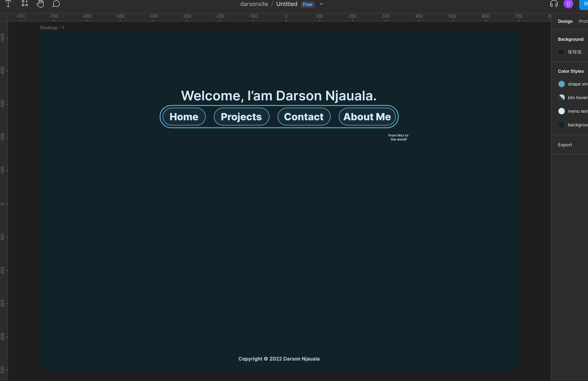This screenshot has height=381, width=588.
Task: Switch to the Design tab
Action: (565, 21)
